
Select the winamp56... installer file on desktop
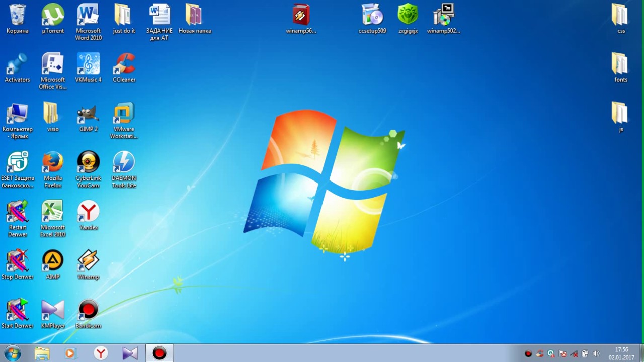tap(301, 19)
